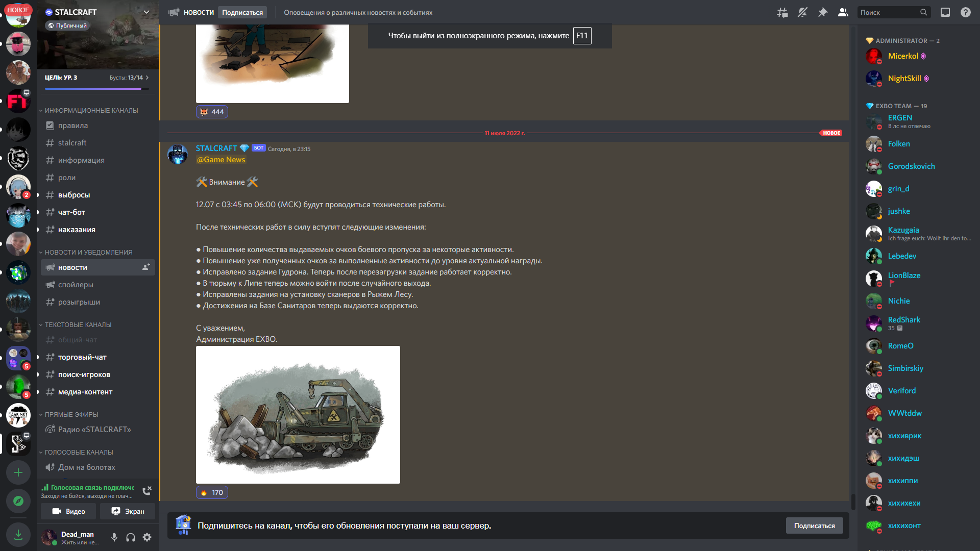This screenshot has height=551, width=980.
Task: Open чат-бот channel
Action: [x=98, y=212]
